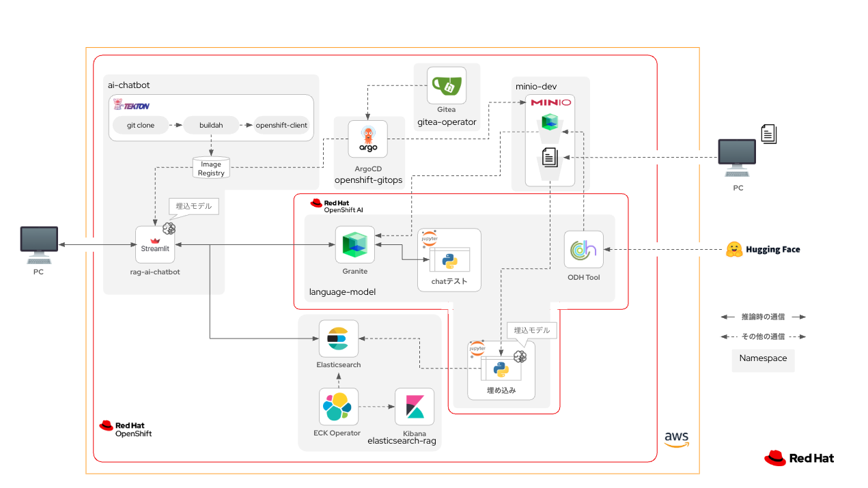Click the chatテスト text label
The image size is (868, 488).
click(x=449, y=281)
